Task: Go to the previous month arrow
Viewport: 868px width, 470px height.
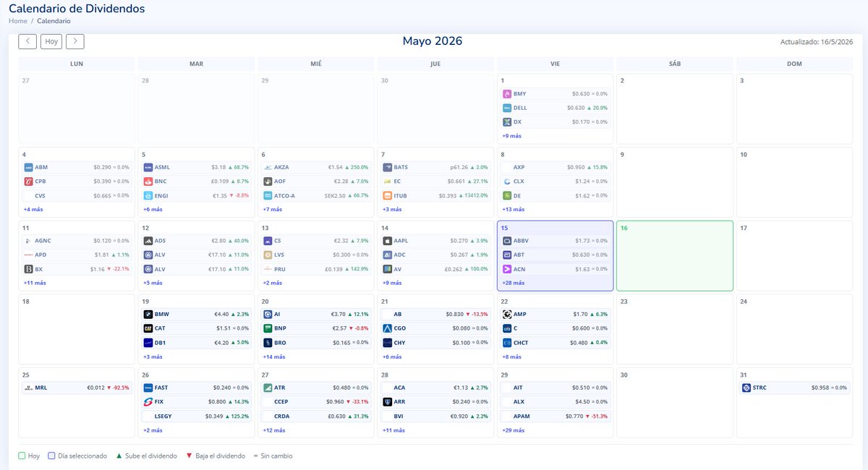Action: pos(27,41)
